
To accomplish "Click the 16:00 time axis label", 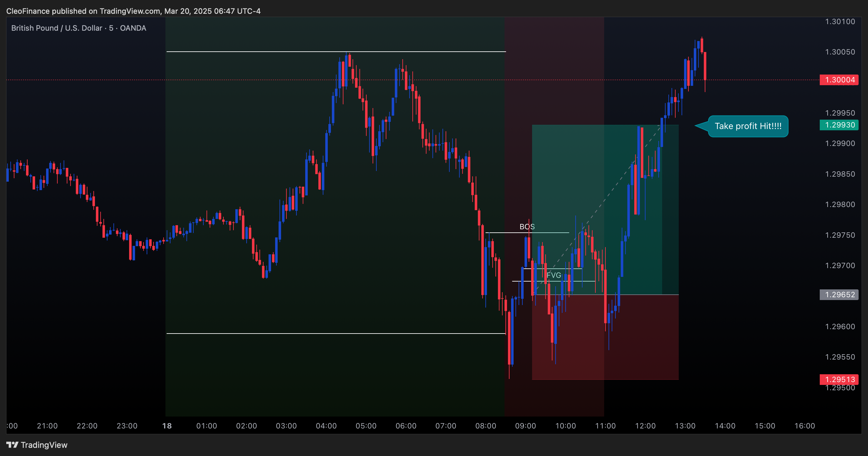I will pyautogui.click(x=805, y=426).
